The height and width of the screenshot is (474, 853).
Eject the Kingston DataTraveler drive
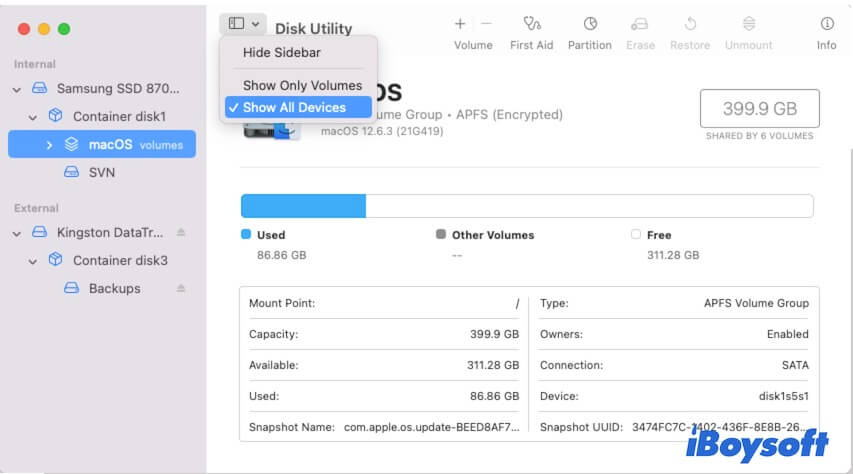pyautogui.click(x=181, y=232)
